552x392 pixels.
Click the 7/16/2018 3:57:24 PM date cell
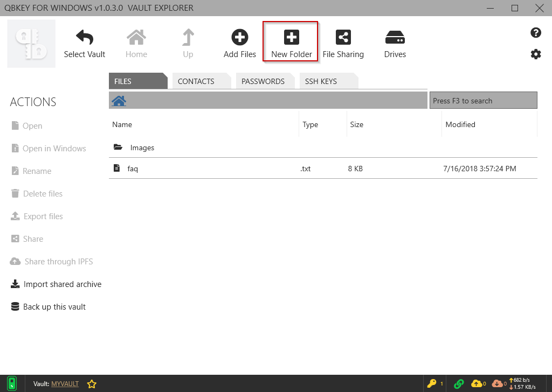click(x=479, y=169)
